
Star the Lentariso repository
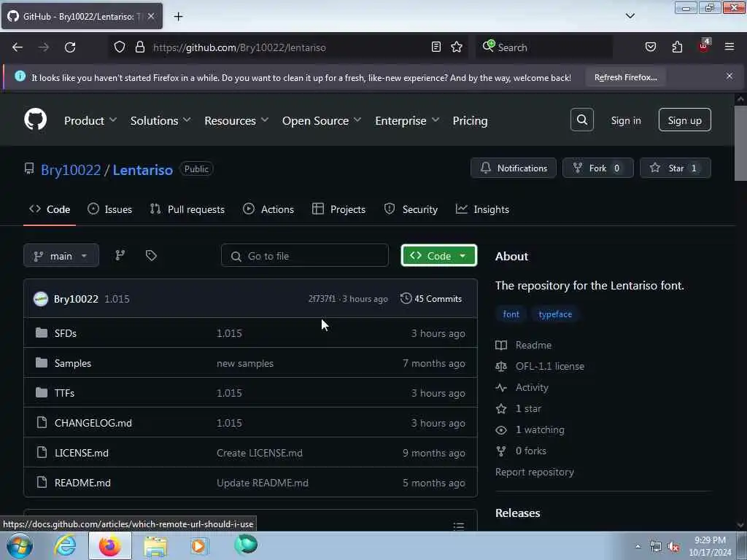pyautogui.click(x=675, y=168)
